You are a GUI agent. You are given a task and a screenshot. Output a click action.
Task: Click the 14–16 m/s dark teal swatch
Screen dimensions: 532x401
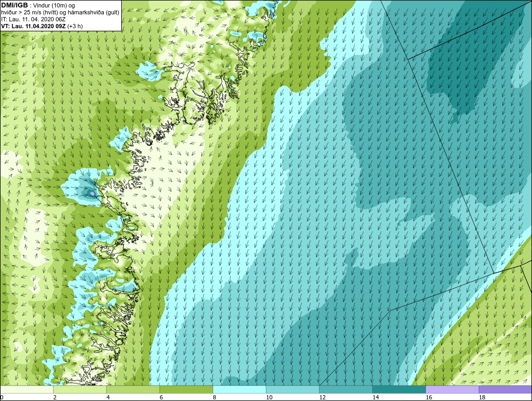tap(399, 389)
